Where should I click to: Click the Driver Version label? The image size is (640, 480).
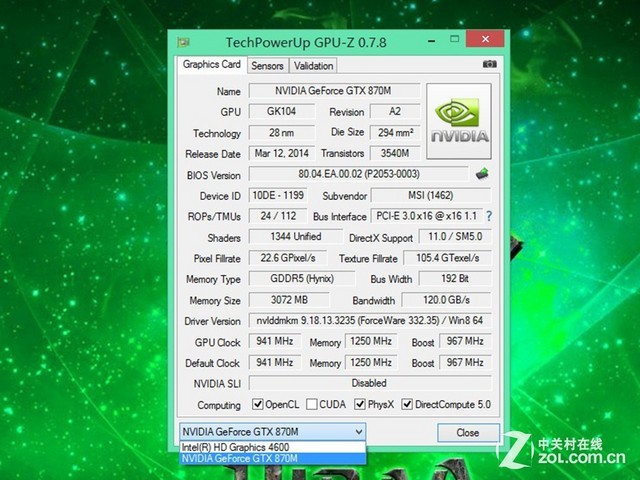212,321
